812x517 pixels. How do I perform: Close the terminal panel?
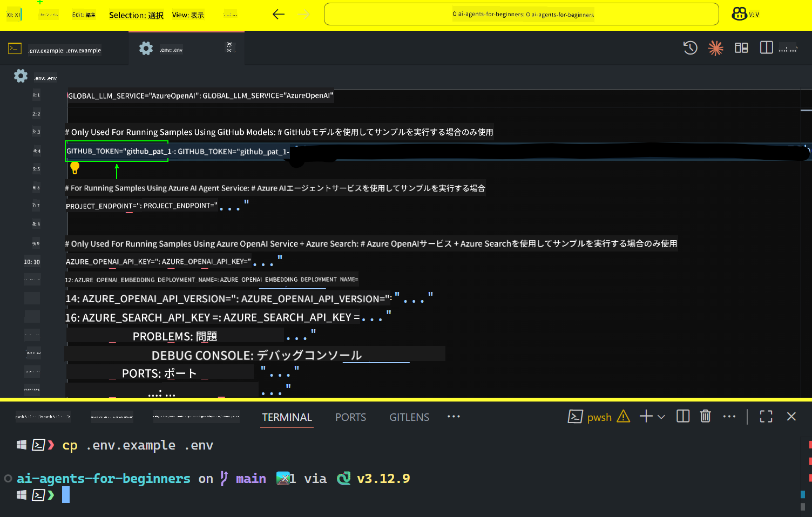tap(791, 416)
